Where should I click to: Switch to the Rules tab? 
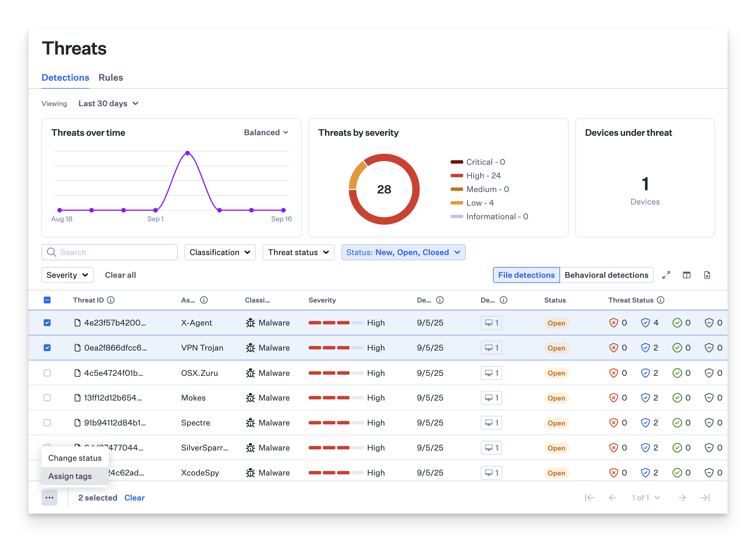click(x=111, y=78)
